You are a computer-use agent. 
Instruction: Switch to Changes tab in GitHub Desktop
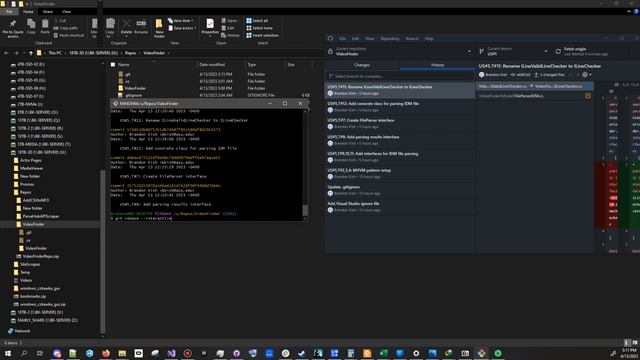pos(362,65)
